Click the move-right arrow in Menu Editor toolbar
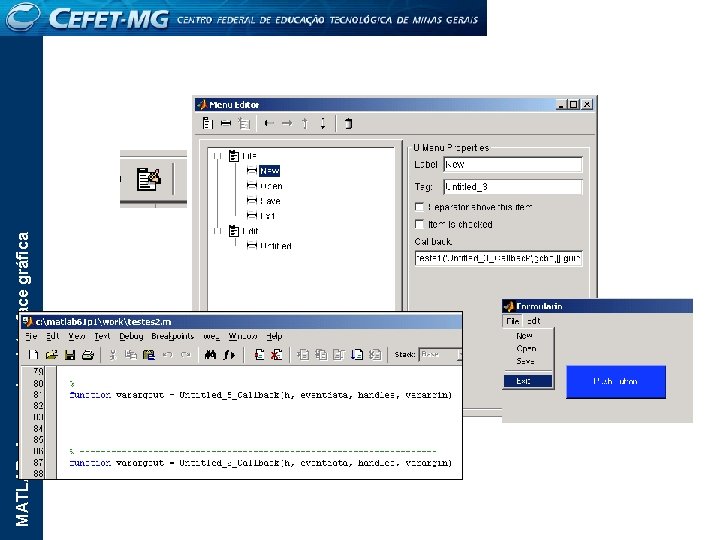Screen dimensions: 720x540 point(287,123)
